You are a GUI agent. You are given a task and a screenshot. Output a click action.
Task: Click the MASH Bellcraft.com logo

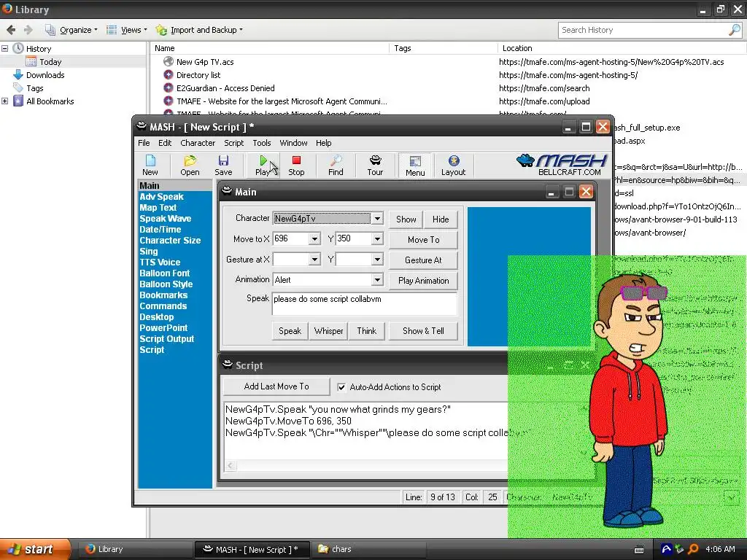tap(562, 165)
